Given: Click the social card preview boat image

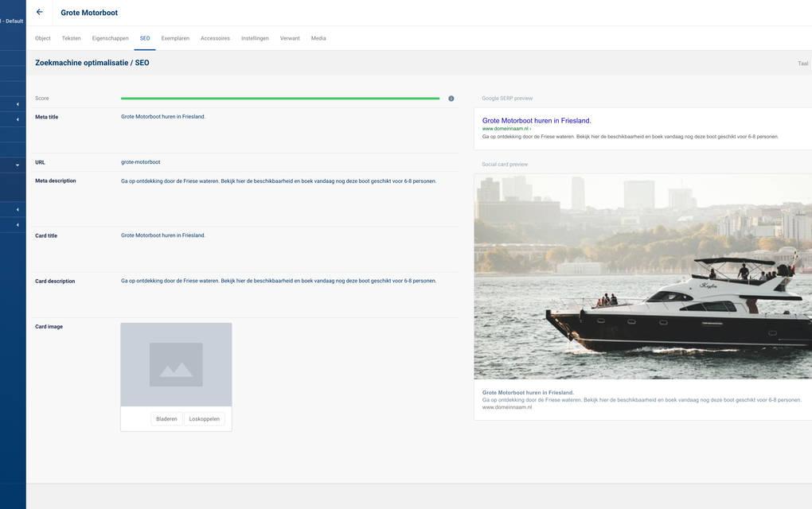Looking at the screenshot, I should point(642,277).
